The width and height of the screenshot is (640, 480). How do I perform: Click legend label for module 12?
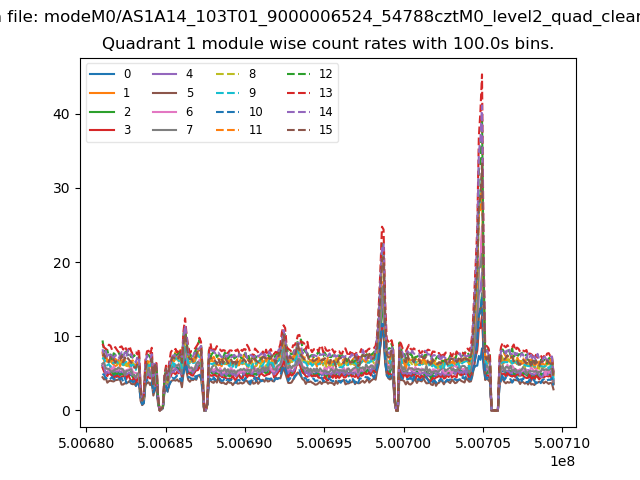325,74
